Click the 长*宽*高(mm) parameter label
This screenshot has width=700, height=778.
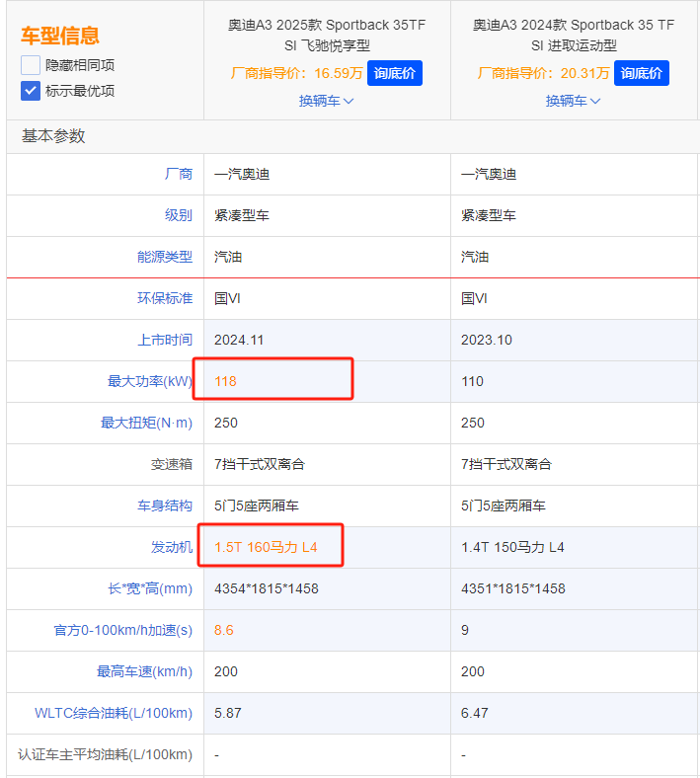[150, 588]
